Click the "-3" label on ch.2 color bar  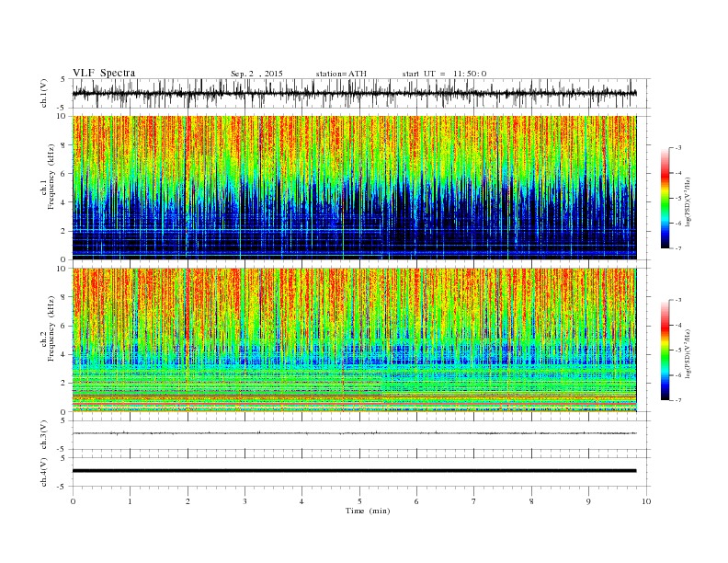[x=678, y=300]
